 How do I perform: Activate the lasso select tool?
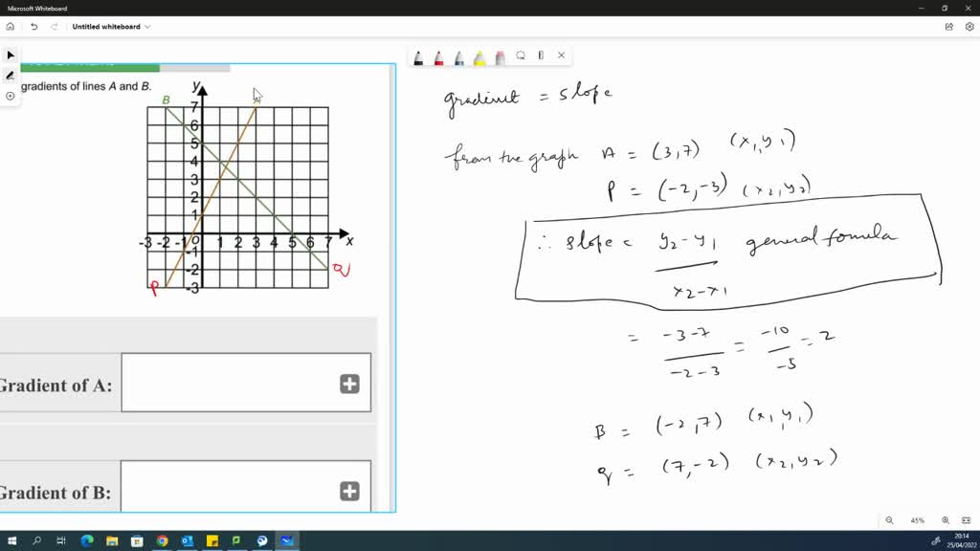[x=520, y=57]
